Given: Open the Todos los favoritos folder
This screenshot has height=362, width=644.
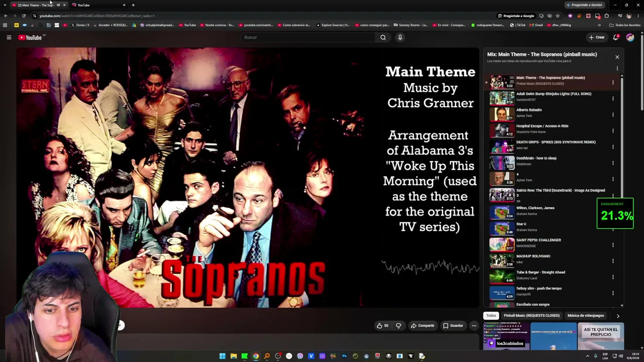Looking at the screenshot, I should (x=625, y=25).
